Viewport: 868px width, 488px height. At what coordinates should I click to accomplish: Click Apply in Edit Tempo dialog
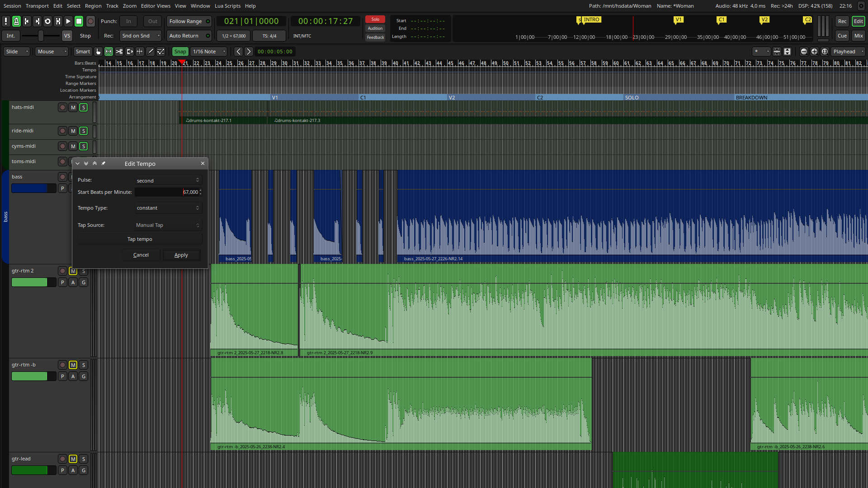(x=181, y=255)
